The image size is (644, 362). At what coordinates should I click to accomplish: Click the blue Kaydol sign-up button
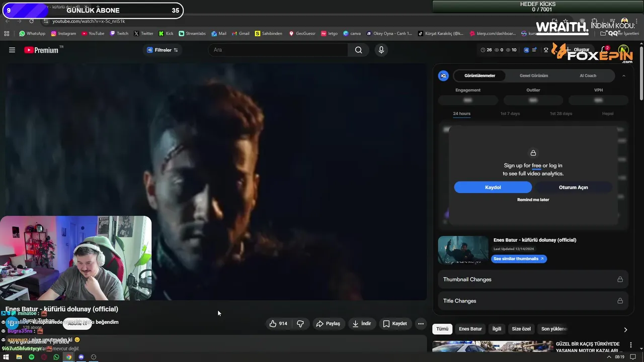pyautogui.click(x=493, y=187)
